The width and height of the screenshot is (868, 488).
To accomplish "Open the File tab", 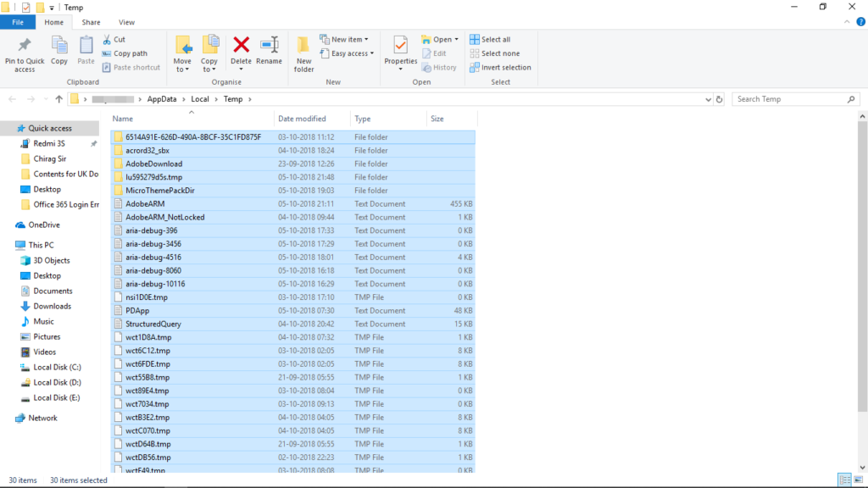I will (x=18, y=22).
